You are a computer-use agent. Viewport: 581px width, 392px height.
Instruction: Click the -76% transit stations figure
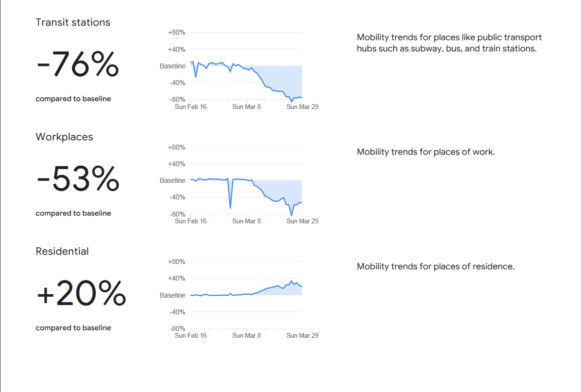point(78,65)
